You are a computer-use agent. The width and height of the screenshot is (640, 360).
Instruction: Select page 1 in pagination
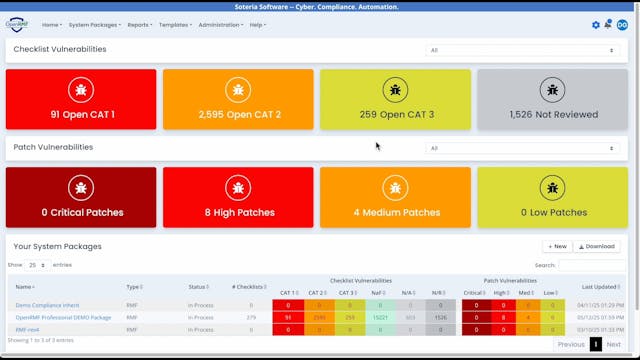pyautogui.click(x=596, y=344)
